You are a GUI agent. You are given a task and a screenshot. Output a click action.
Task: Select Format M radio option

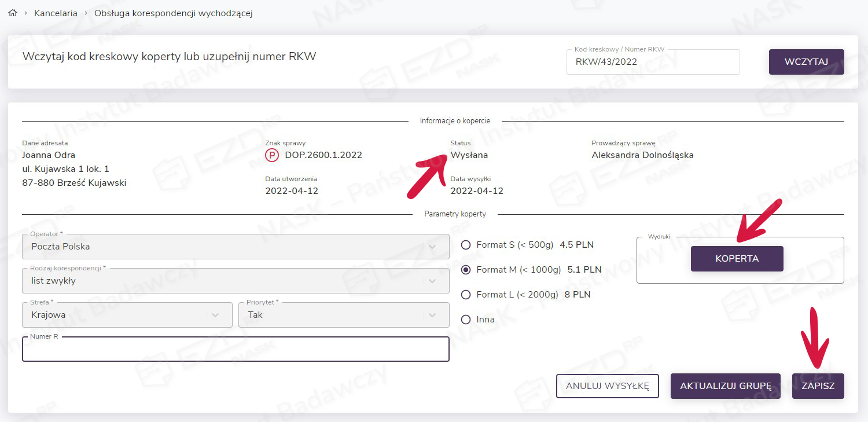(x=466, y=270)
